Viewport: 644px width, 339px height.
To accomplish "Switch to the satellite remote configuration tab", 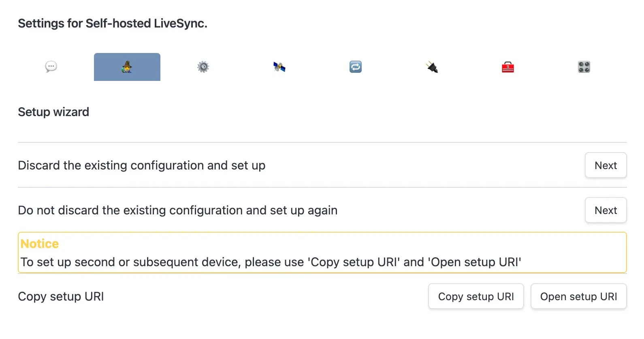I will click(x=279, y=67).
